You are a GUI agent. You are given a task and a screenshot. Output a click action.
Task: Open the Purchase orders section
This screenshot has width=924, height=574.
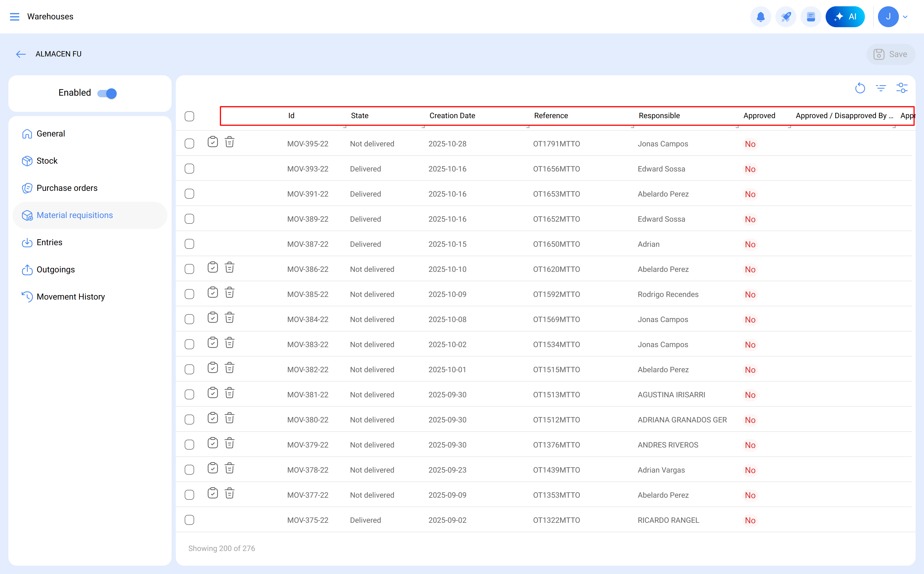(x=67, y=188)
